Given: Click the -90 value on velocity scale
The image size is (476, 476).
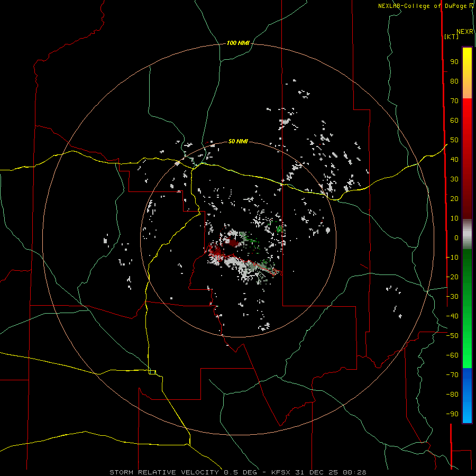Looking at the screenshot, I should click(x=452, y=414).
